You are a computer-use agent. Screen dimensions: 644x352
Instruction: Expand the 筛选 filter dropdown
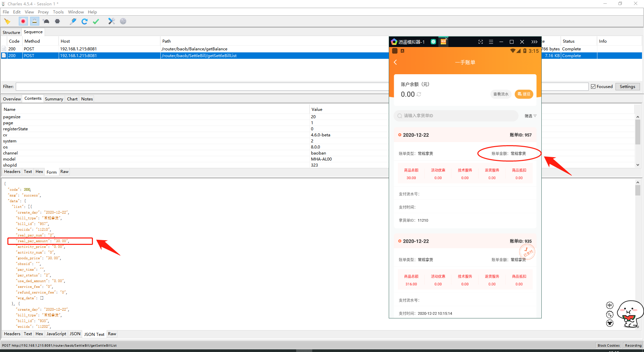530,116
